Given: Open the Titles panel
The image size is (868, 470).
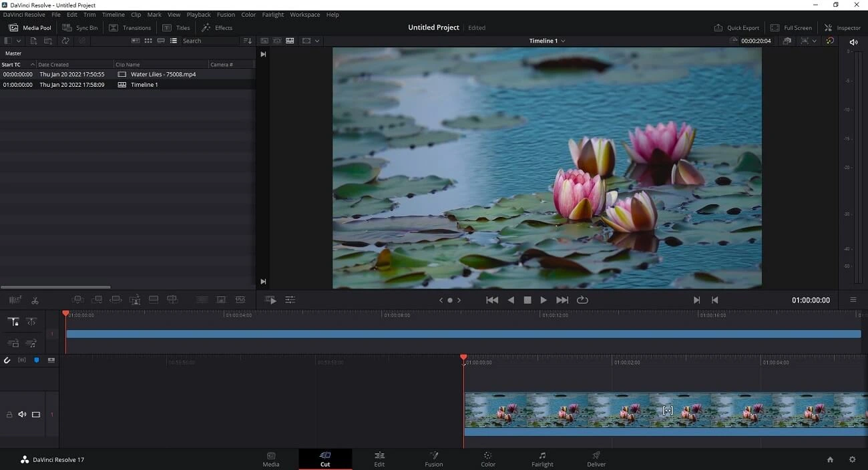Looking at the screenshot, I should click(176, 27).
